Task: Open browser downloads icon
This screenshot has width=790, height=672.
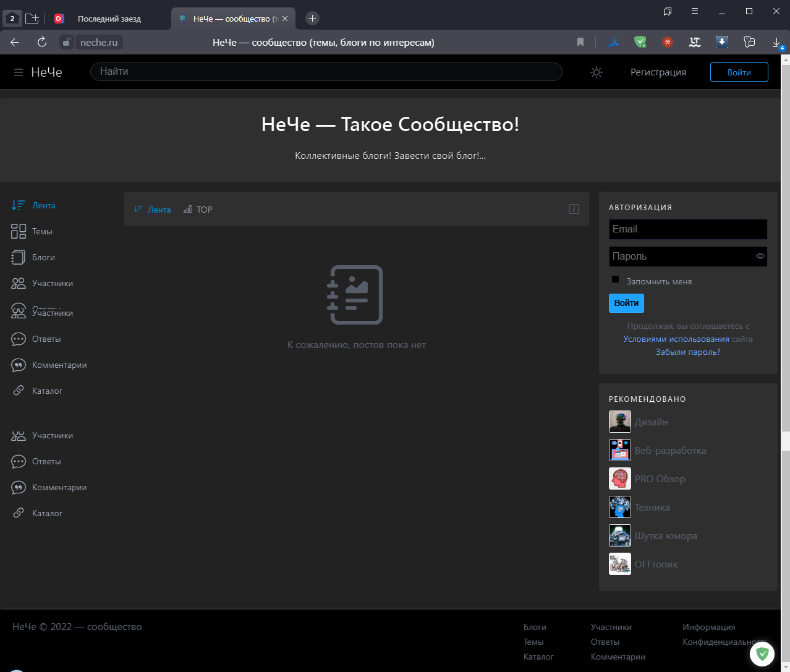Action: click(776, 42)
